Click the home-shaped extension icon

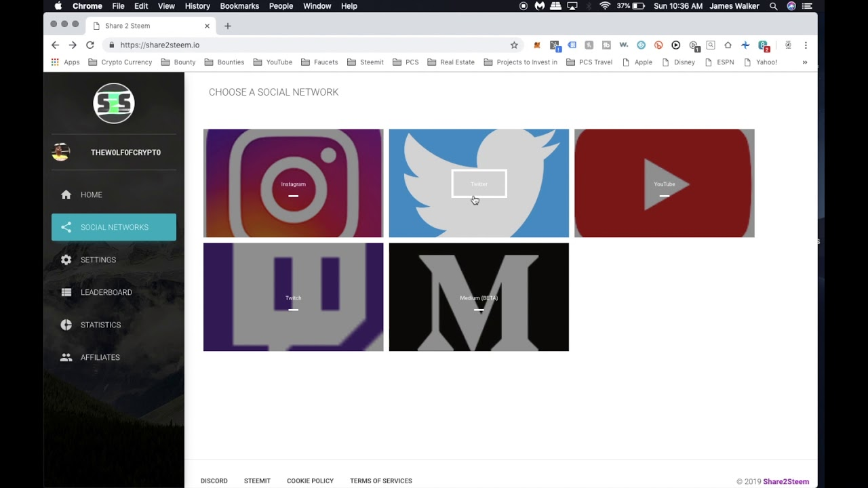coord(728,45)
